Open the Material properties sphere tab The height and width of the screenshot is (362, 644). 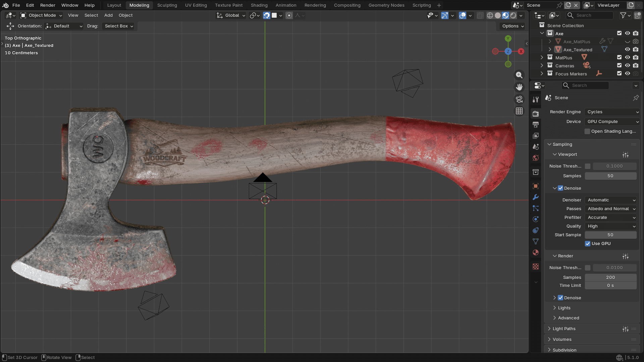[x=536, y=253]
